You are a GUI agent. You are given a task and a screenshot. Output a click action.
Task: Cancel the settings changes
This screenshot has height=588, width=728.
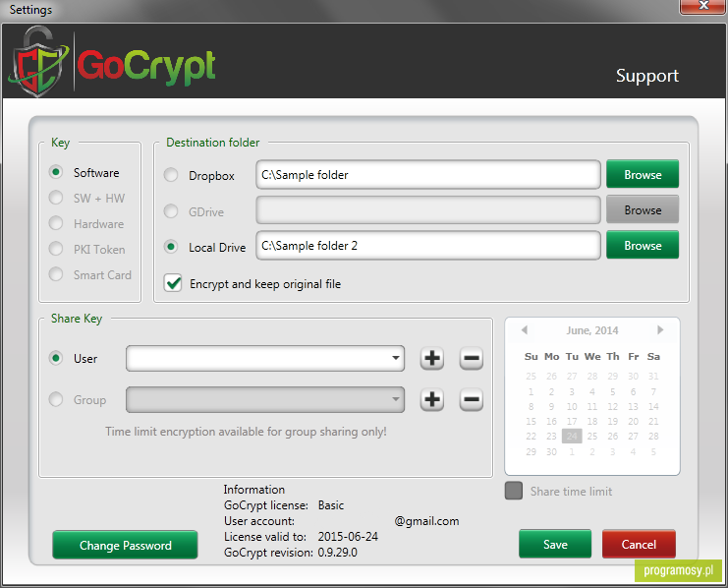click(x=639, y=544)
